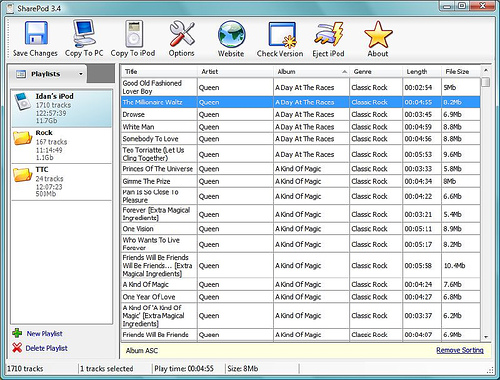Click the Check Version window icon
The width and height of the screenshot is (500, 380).
pyautogui.click(x=282, y=34)
